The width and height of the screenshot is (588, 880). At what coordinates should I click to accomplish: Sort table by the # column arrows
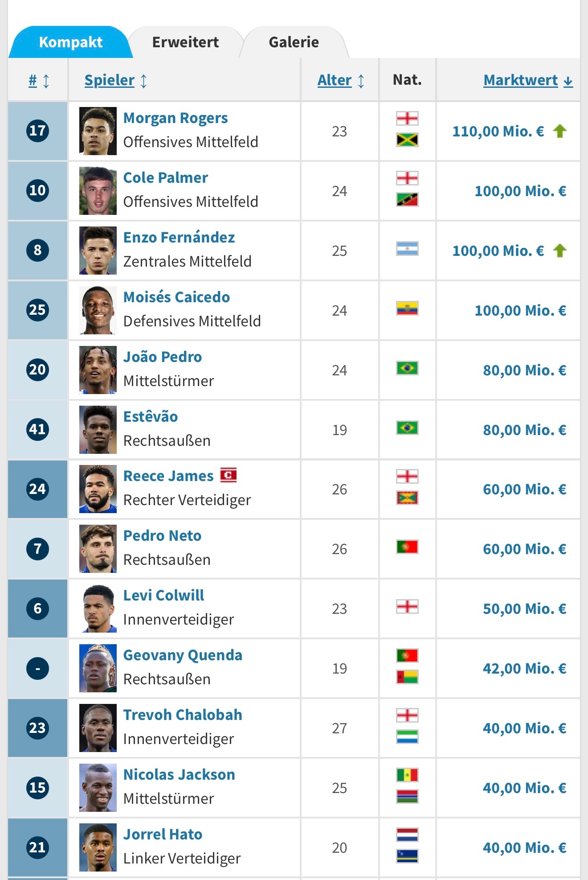[39, 81]
